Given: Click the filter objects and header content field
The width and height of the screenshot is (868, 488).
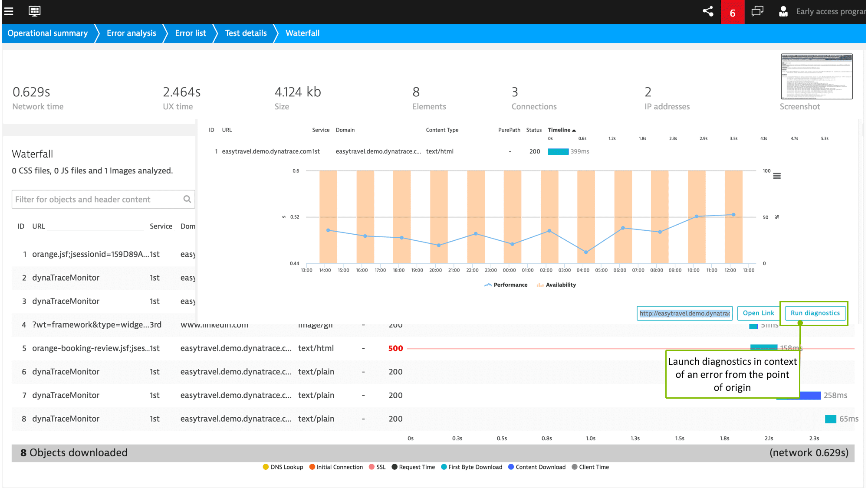Looking at the screenshot, I should pos(103,200).
